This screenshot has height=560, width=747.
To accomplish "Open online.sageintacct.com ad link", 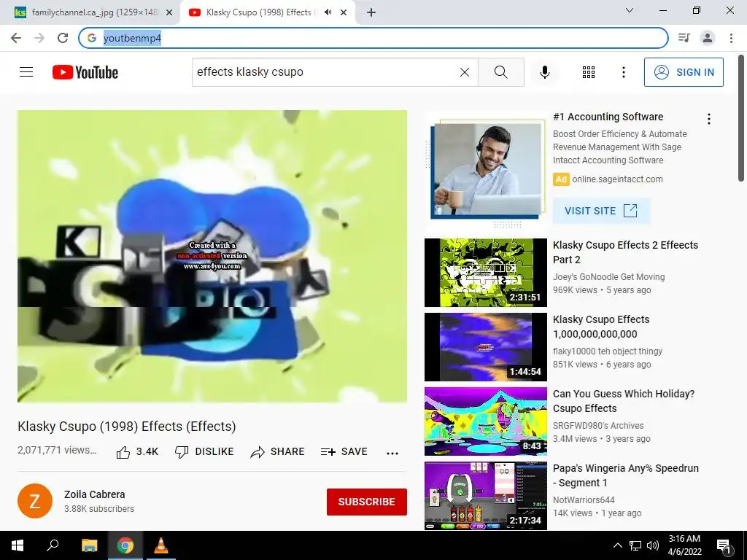I will click(x=617, y=179).
